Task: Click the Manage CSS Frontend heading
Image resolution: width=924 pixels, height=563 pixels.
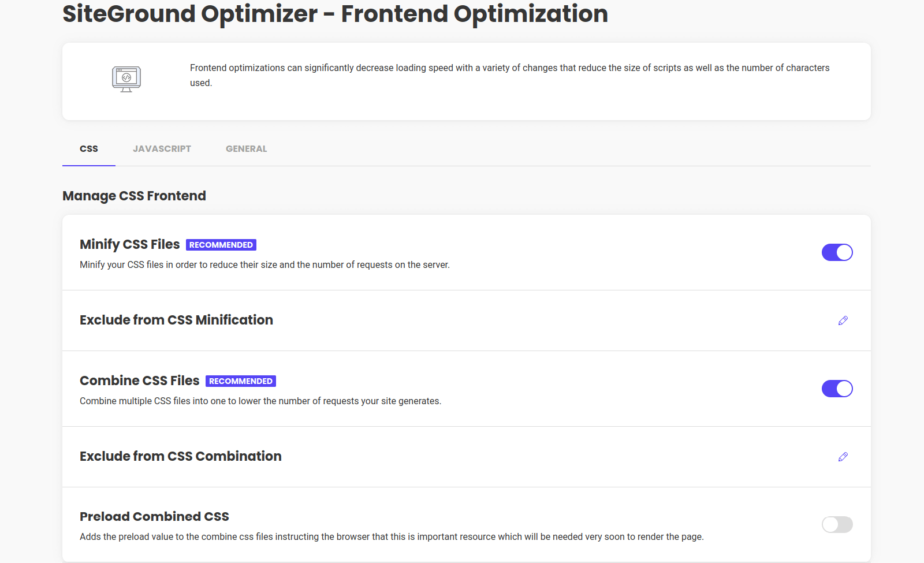Action: coord(134,196)
